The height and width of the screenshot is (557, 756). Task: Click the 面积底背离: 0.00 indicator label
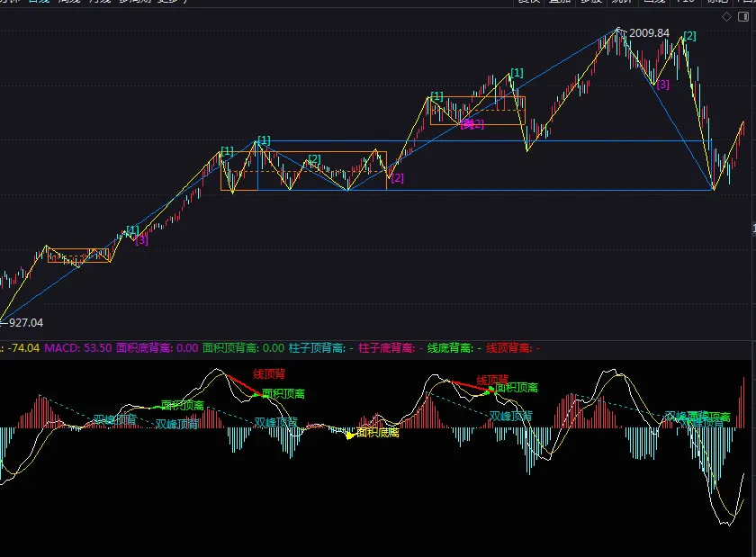[157, 347]
